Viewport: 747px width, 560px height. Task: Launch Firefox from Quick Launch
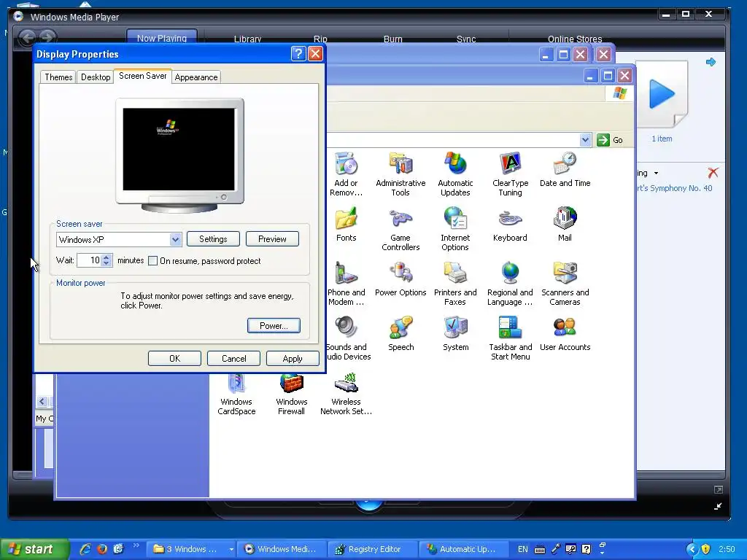pyautogui.click(x=102, y=549)
